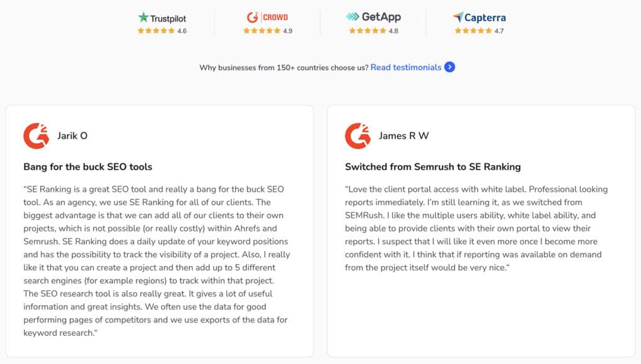Click the Trustpilot star logo
The width and height of the screenshot is (641, 364).
click(145, 18)
